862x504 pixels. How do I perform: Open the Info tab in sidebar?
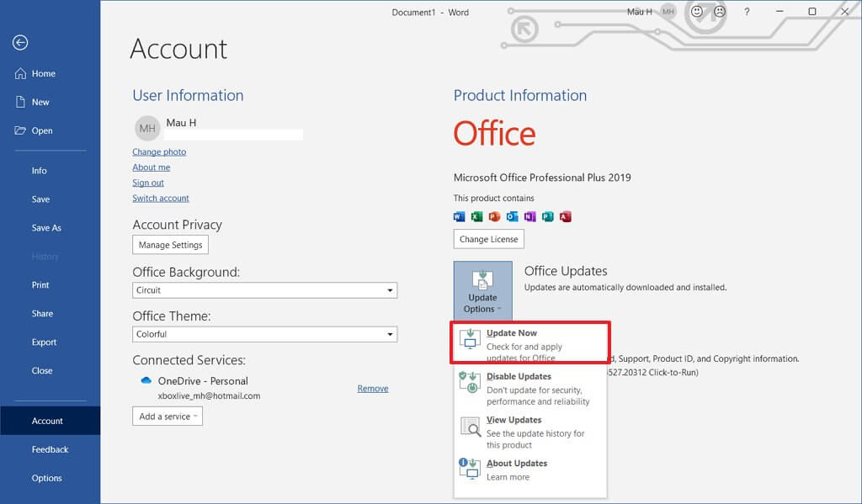tap(50, 170)
